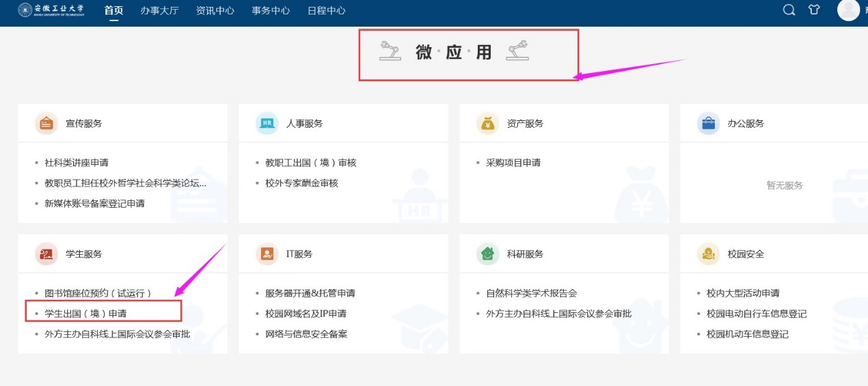Click the 科研服务 category icon

488,254
